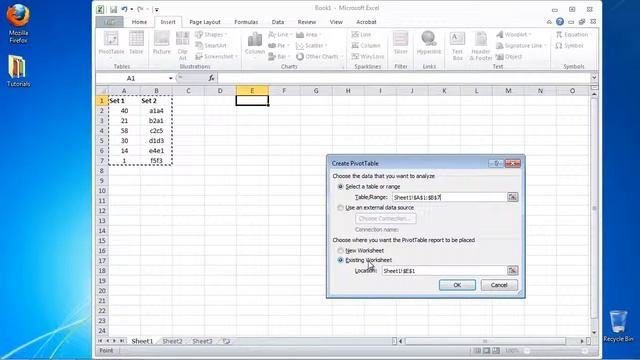Add a Line sparkline
Image resolution: width=640 pixels, height=360 pixels.
coord(362,35)
